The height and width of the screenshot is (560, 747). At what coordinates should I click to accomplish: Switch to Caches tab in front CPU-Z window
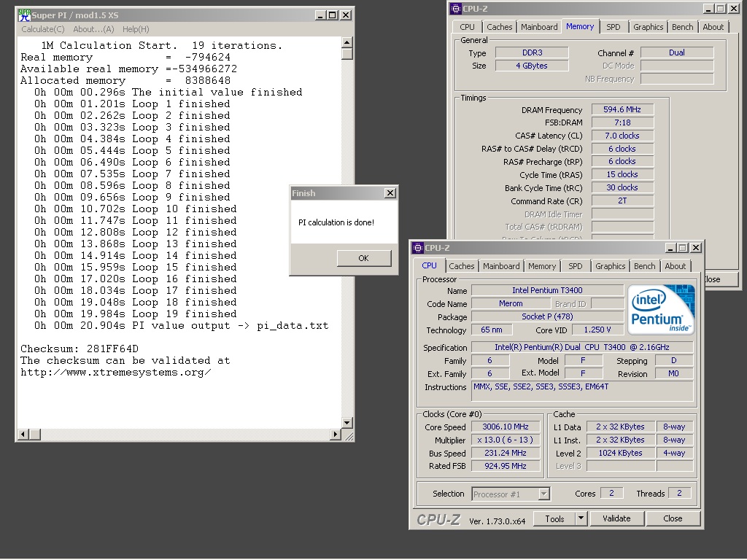[x=462, y=266]
